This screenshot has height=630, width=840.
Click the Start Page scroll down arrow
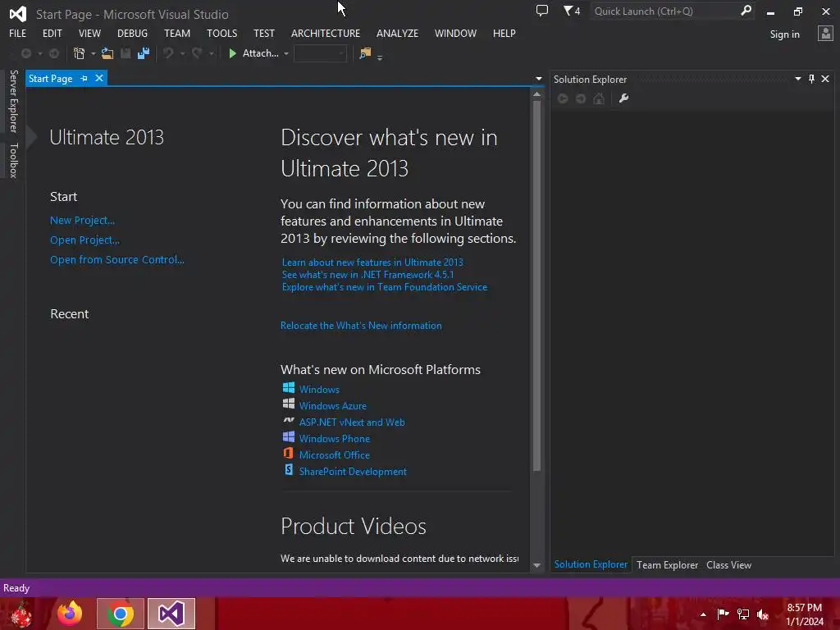536,565
